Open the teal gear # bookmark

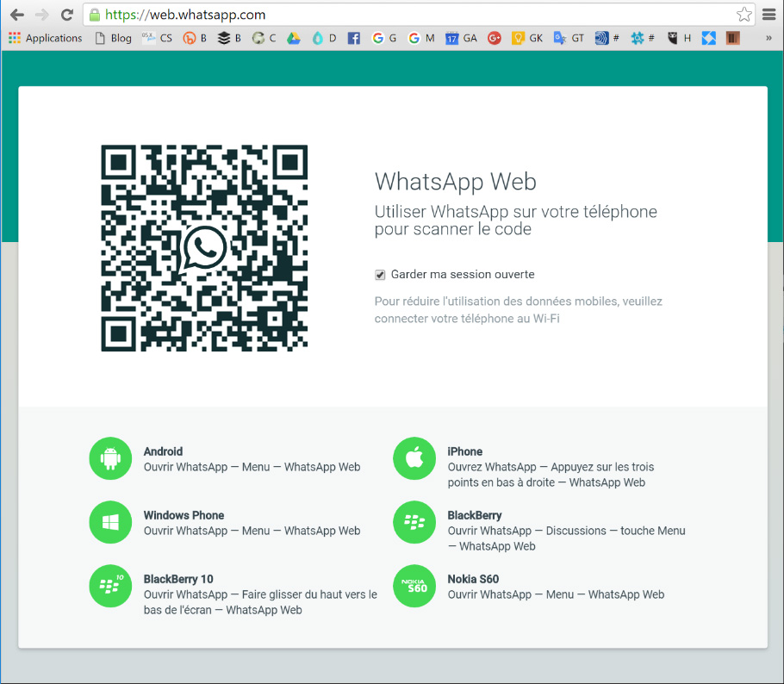[x=643, y=38]
